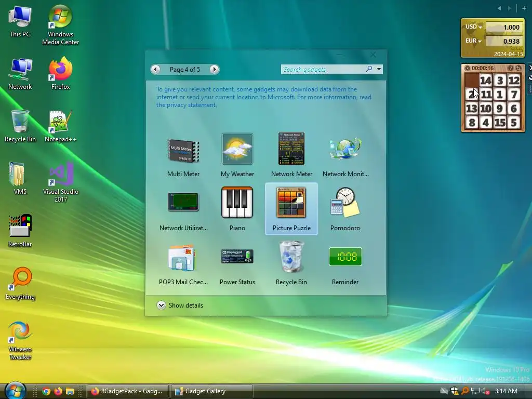Viewport: 532px width, 399px height.
Task: Click sidebar add gadget plus icon
Action: coord(524,8)
